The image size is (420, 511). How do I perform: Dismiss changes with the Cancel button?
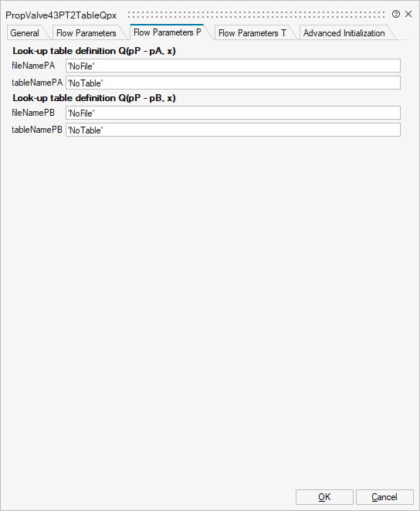click(x=384, y=497)
